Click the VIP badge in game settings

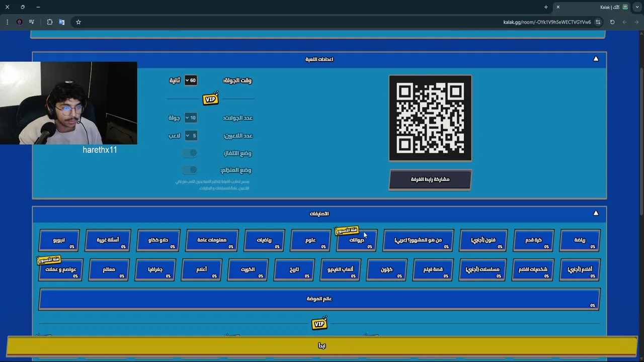tap(211, 99)
